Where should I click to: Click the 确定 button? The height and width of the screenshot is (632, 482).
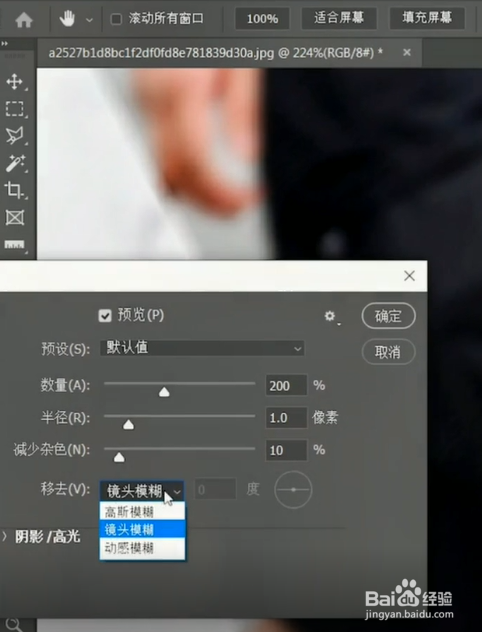tap(388, 316)
